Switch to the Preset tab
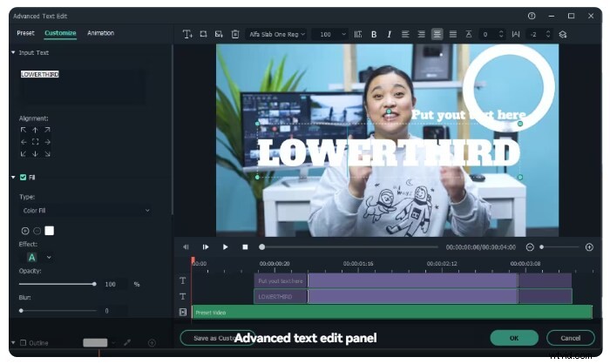610x364 pixels. pos(26,33)
